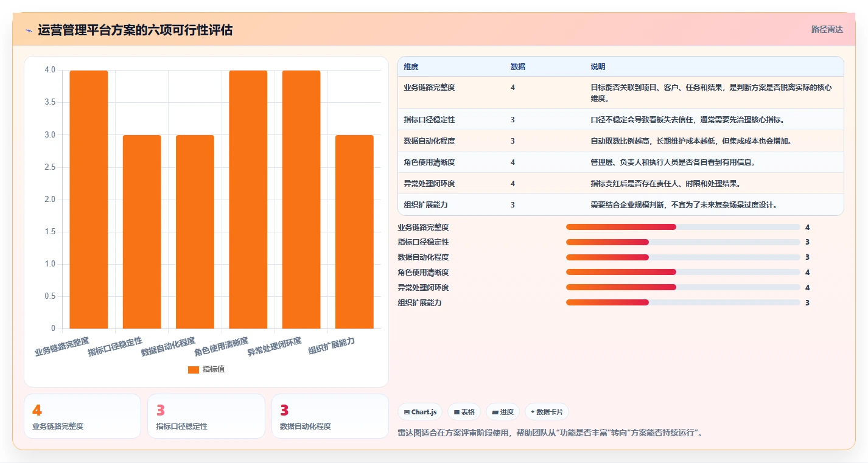Viewport: 868px width, 463px height.
Task: Select the 业务链路完整度 table row name
Action: coord(429,88)
